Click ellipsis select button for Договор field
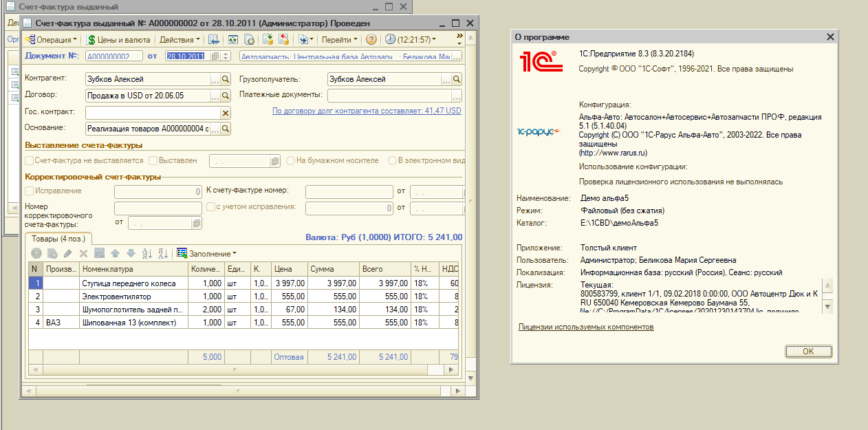The height and width of the screenshot is (430, 868). click(215, 96)
